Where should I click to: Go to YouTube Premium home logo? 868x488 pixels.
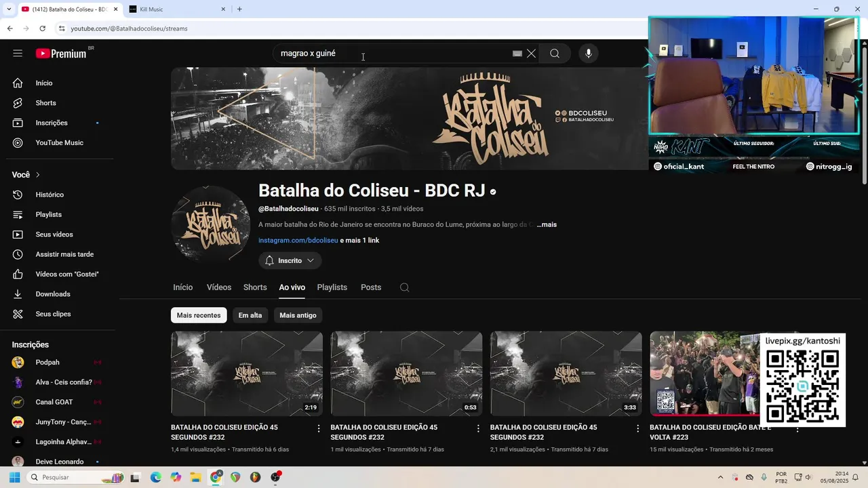coord(61,54)
